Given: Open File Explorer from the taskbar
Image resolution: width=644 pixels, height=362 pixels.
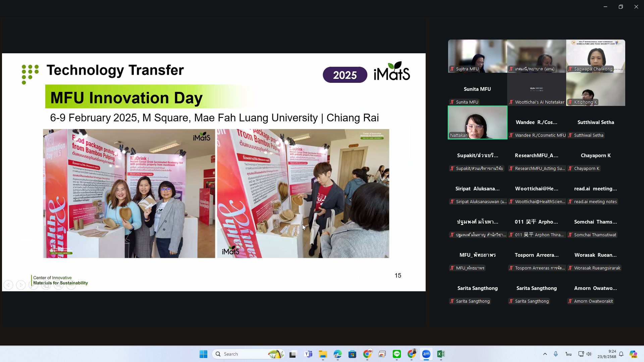Looking at the screenshot, I should pyautogui.click(x=323, y=354).
